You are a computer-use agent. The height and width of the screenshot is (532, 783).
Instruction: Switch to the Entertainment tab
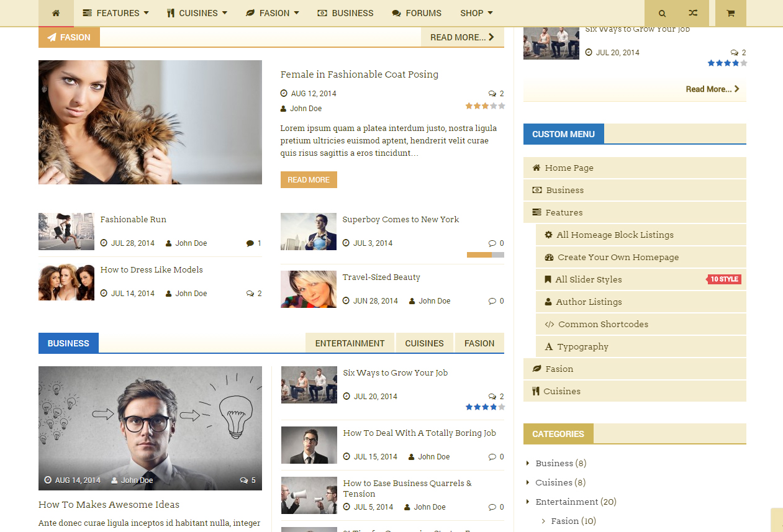(350, 343)
